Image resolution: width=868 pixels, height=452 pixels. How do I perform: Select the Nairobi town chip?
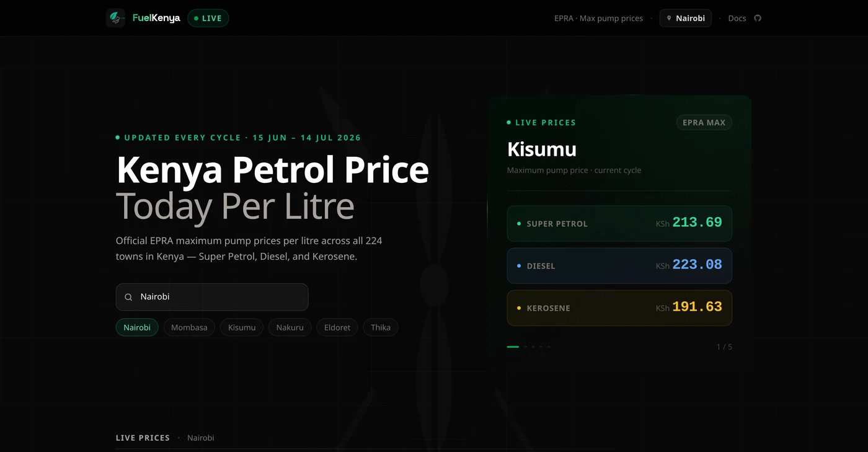pyautogui.click(x=137, y=327)
